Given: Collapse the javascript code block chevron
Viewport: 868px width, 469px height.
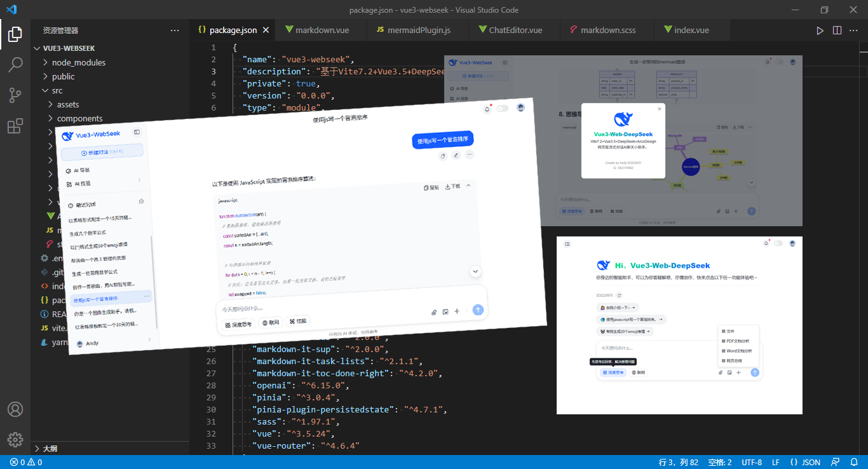Looking at the screenshot, I should pos(468,186).
